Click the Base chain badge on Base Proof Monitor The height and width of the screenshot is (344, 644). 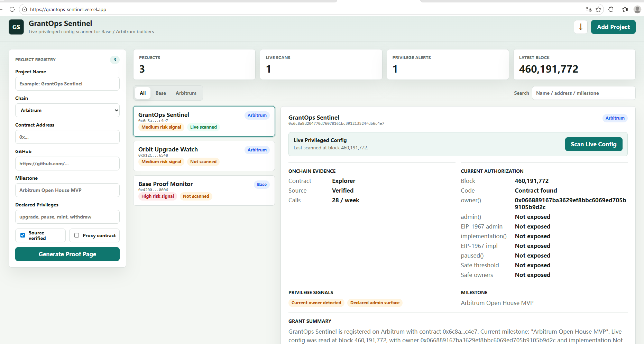[x=262, y=185]
